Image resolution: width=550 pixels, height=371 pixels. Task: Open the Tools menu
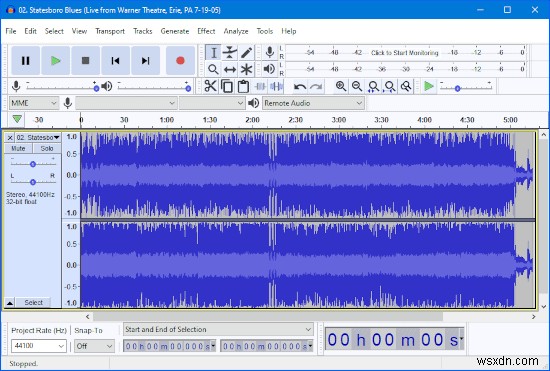tap(264, 31)
